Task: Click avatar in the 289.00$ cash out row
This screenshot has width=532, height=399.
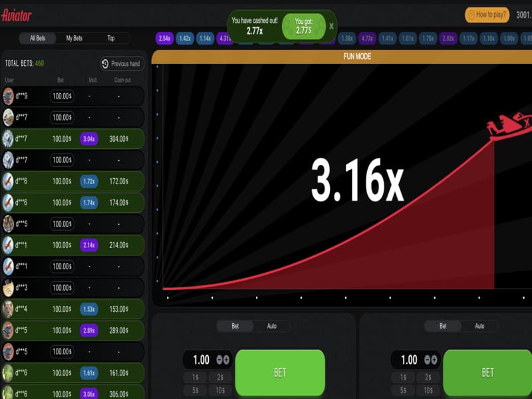Action: [8, 330]
